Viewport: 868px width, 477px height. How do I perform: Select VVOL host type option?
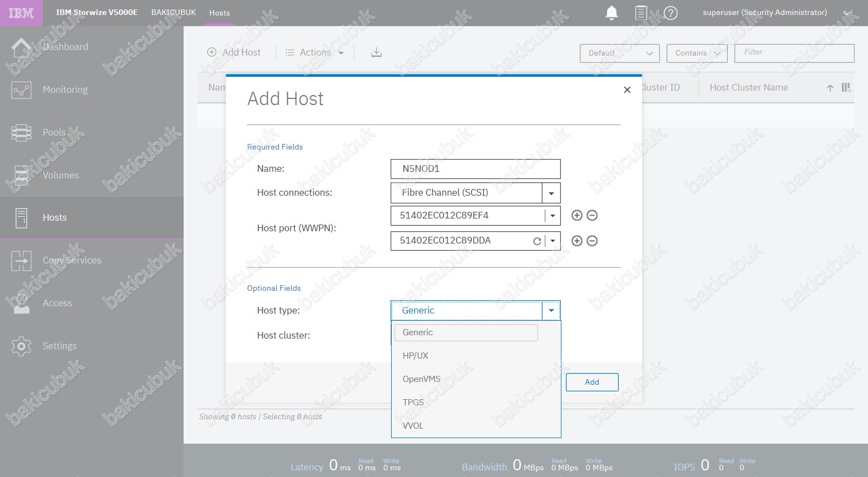(476, 426)
